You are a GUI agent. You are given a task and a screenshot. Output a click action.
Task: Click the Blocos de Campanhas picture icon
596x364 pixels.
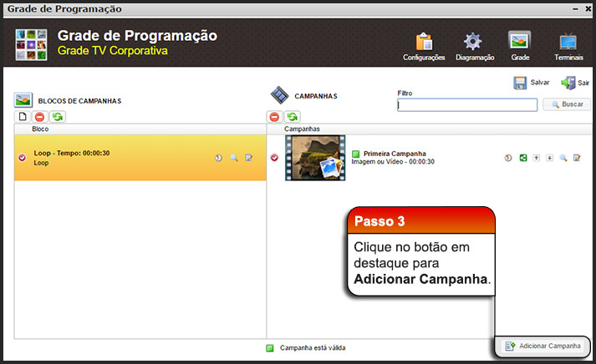23,100
